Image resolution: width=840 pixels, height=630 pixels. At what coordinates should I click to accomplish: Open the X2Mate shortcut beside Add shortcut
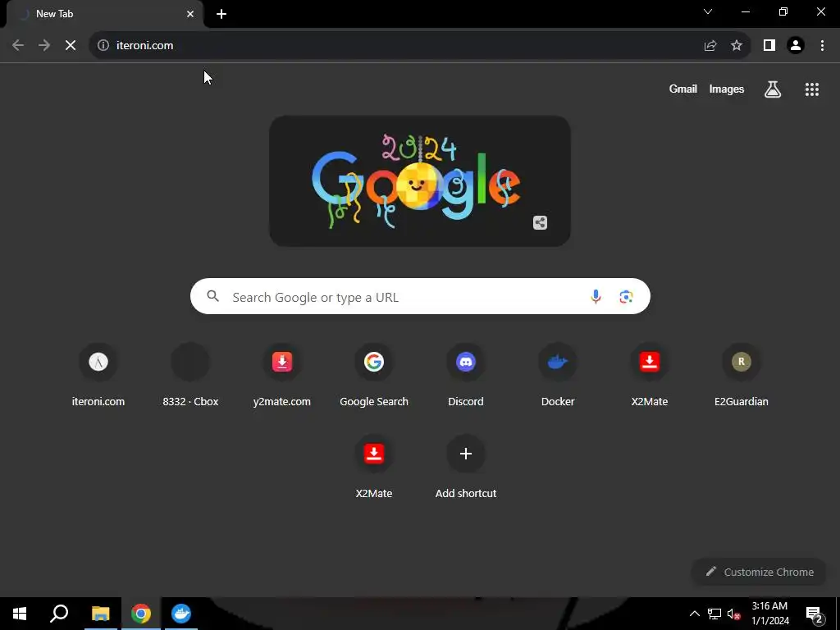tap(374, 468)
